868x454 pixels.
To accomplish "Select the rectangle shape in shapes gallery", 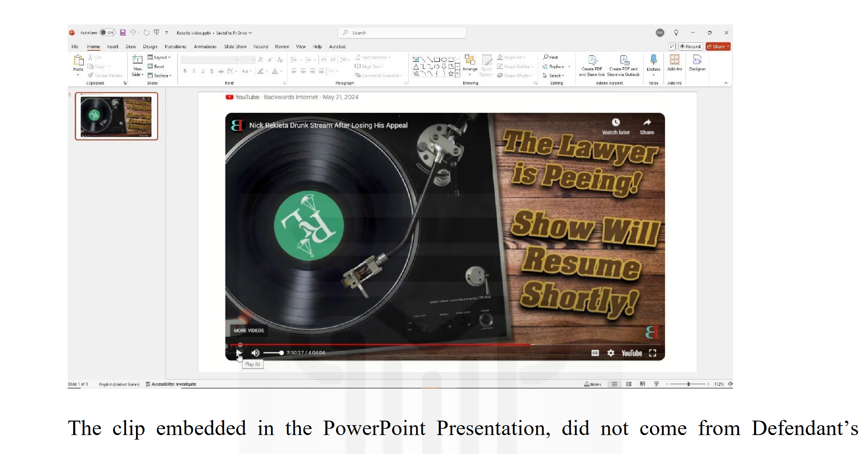I will (x=437, y=59).
